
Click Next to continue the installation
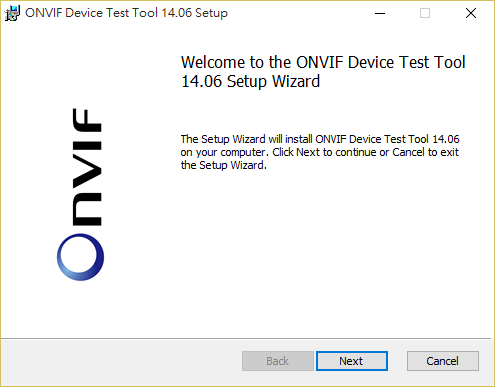[352, 361]
